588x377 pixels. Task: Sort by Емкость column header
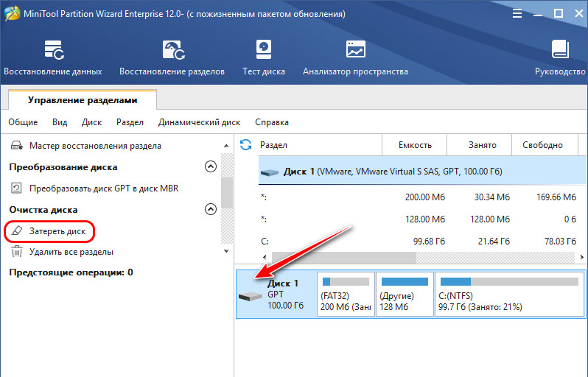(415, 145)
